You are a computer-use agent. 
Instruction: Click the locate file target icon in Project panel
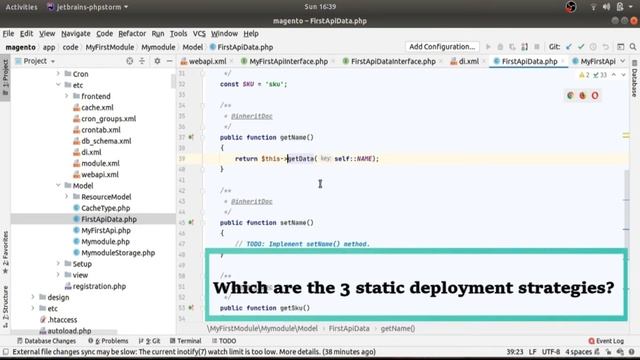coord(130,61)
